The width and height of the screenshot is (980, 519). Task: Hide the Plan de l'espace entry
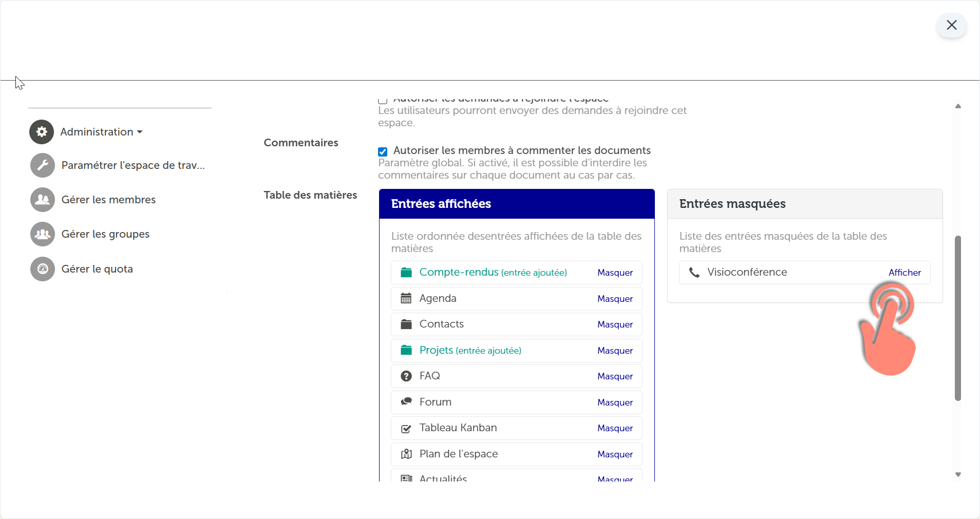pyautogui.click(x=615, y=454)
